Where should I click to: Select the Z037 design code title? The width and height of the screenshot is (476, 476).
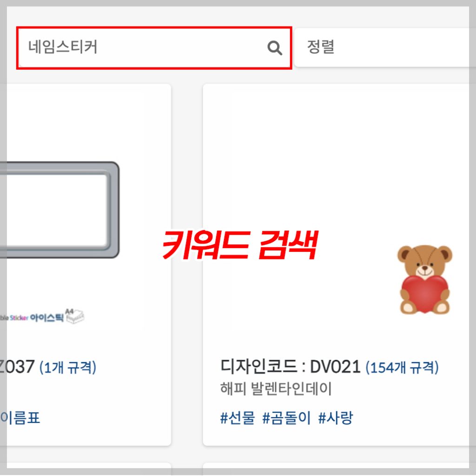[17, 367]
